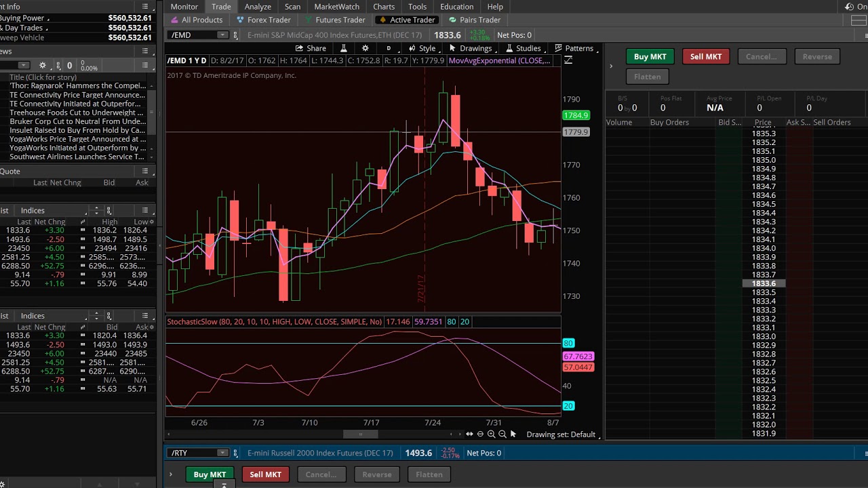Open the Drawings tool menu
This screenshot has height=488, width=868.
pyautogui.click(x=471, y=48)
